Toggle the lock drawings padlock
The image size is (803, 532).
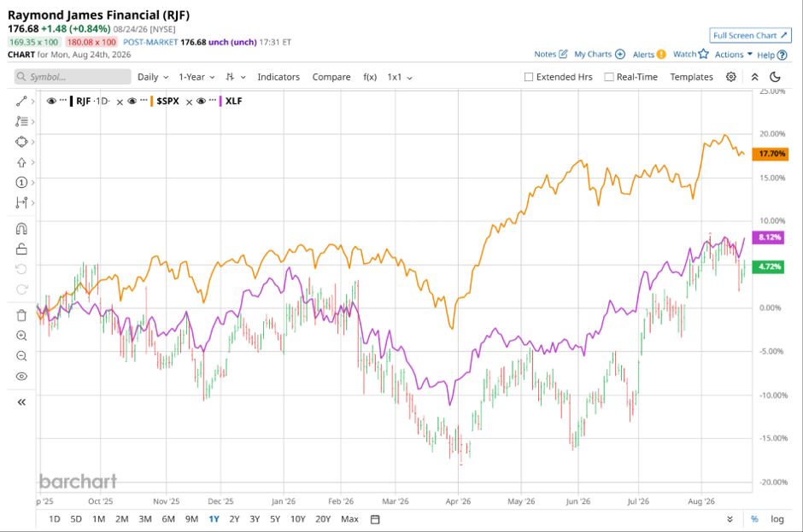[x=21, y=249]
